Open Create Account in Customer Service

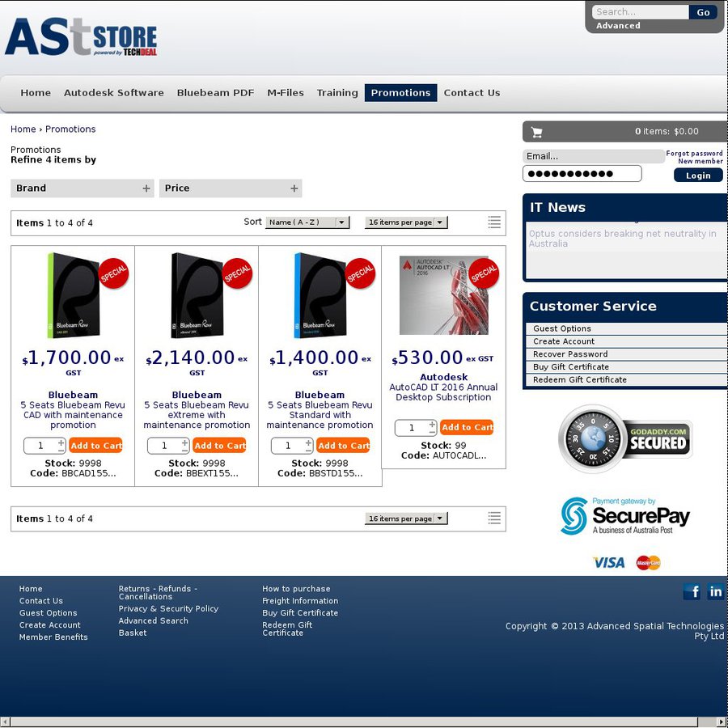coord(564,341)
